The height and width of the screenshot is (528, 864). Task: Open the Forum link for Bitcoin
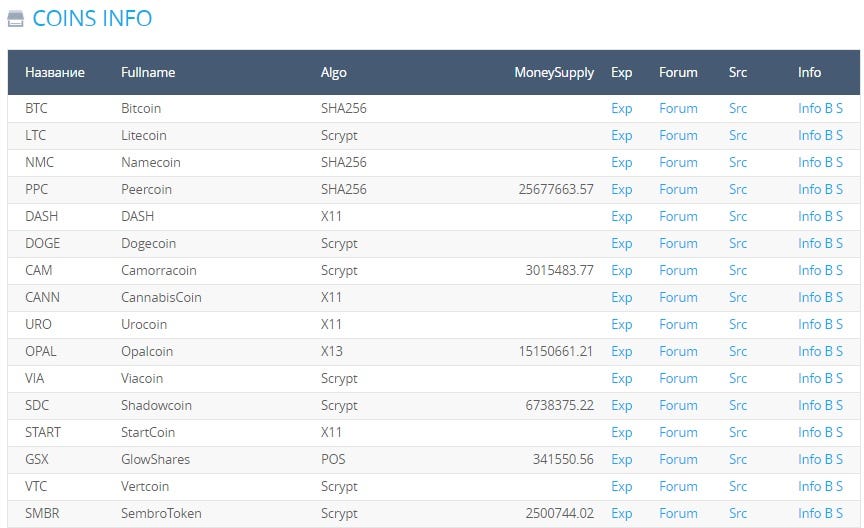[678, 109]
